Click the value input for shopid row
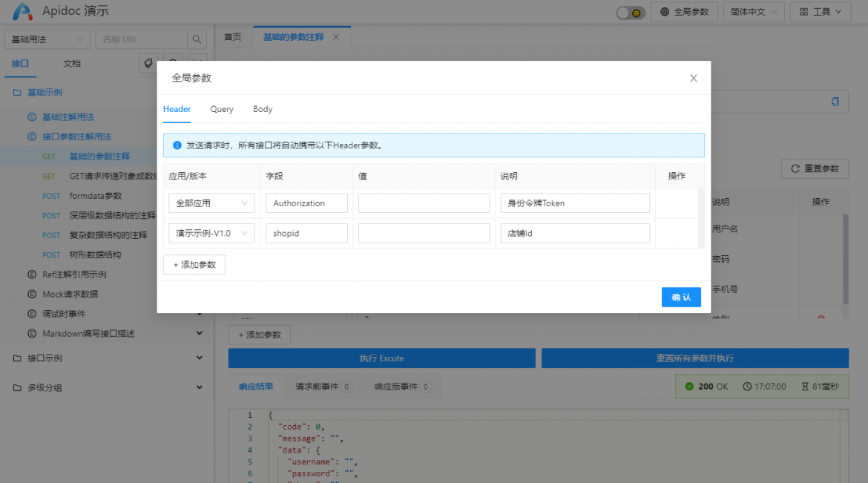Image resolution: width=868 pixels, height=483 pixels. click(x=424, y=233)
